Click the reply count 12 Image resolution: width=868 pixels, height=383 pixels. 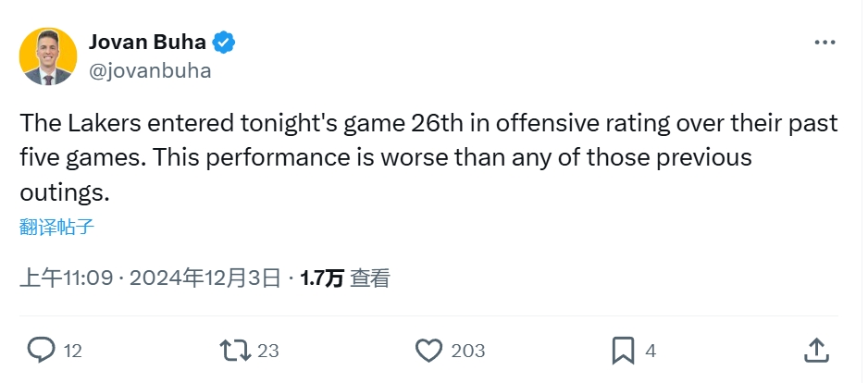[x=73, y=351]
